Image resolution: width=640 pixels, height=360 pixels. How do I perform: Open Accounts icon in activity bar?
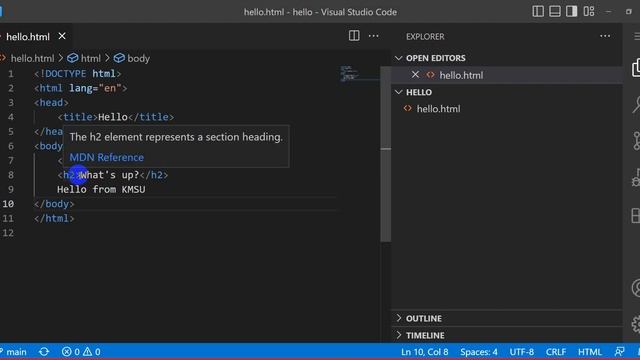tap(636, 288)
